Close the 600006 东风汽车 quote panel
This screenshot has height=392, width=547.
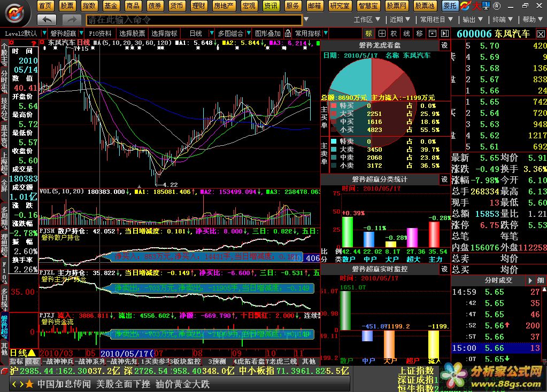(541, 34)
